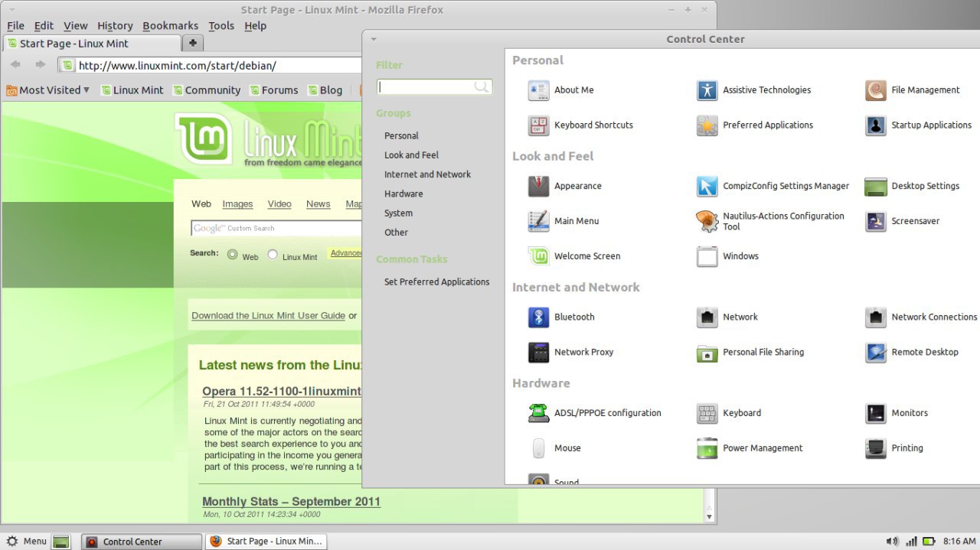Open Welcome Screen icon
This screenshot has width=980, height=550.
(x=538, y=256)
